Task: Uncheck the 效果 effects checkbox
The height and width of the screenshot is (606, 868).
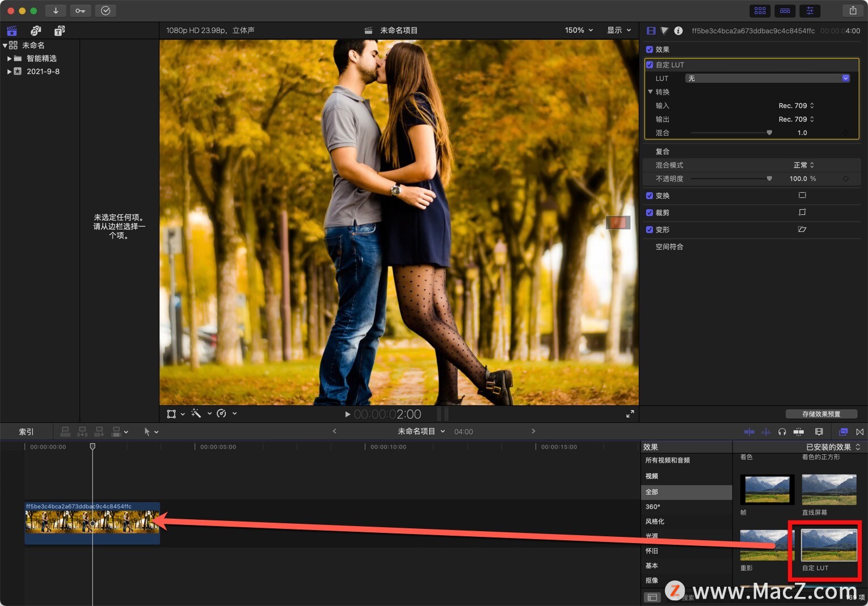Action: pyautogui.click(x=650, y=49)
